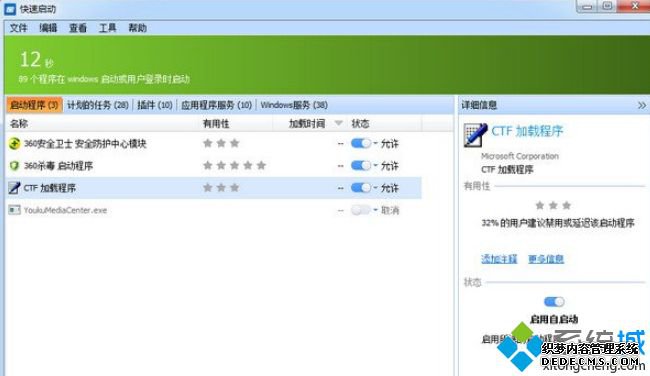
Task: Switch to the 插件 (10) tab
Action: (155, 105)
